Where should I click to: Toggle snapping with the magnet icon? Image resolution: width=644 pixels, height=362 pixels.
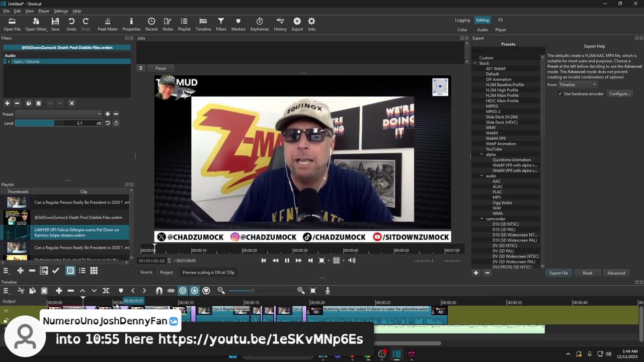coord(159,291)
